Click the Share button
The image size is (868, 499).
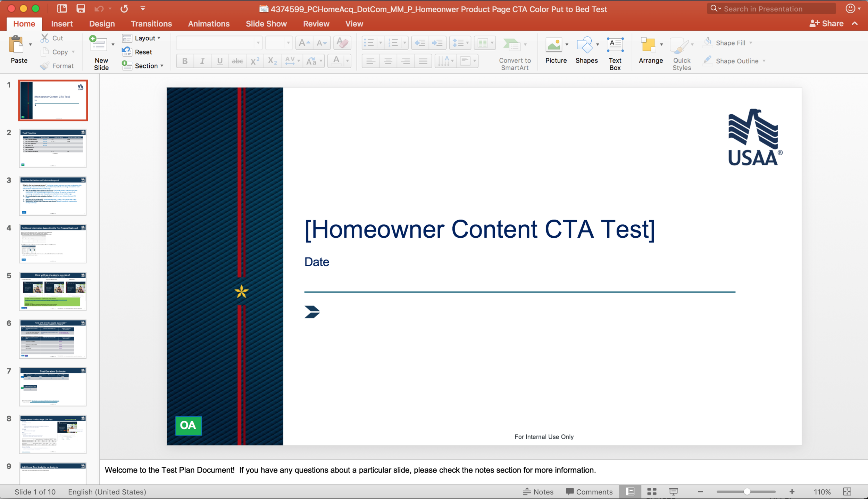click(826, 24)
